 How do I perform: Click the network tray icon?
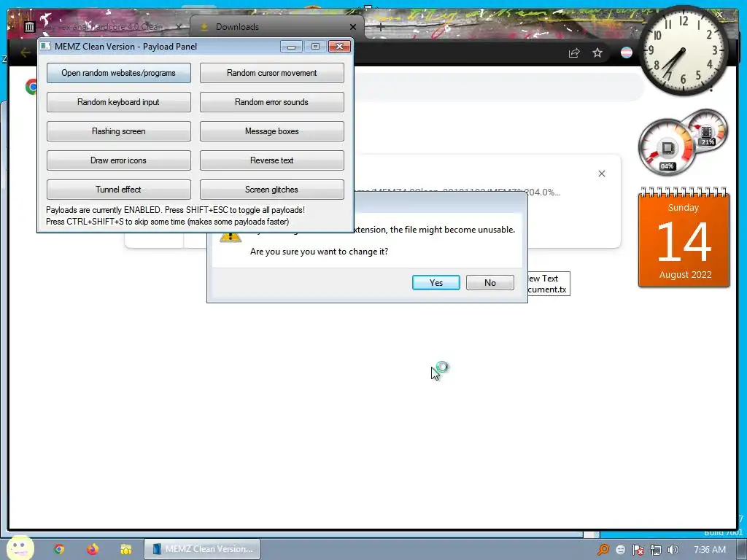coord(656,550)
